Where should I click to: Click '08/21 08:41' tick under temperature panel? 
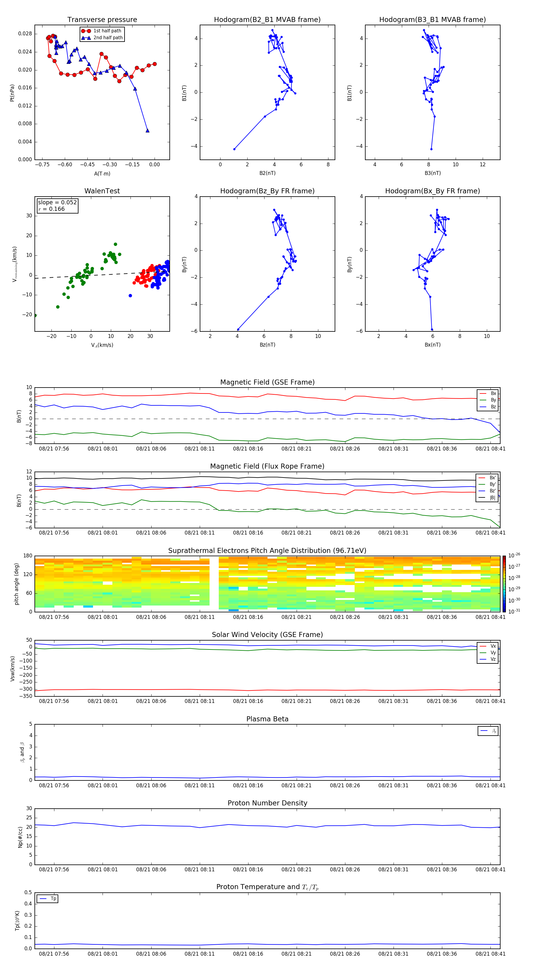tap(490, 954)
